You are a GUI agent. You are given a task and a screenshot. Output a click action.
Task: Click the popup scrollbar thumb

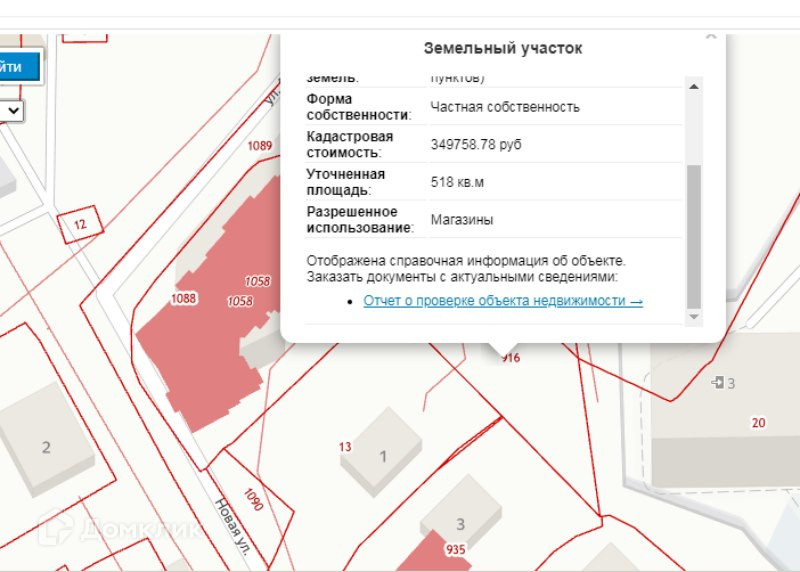tap(694, 237)
